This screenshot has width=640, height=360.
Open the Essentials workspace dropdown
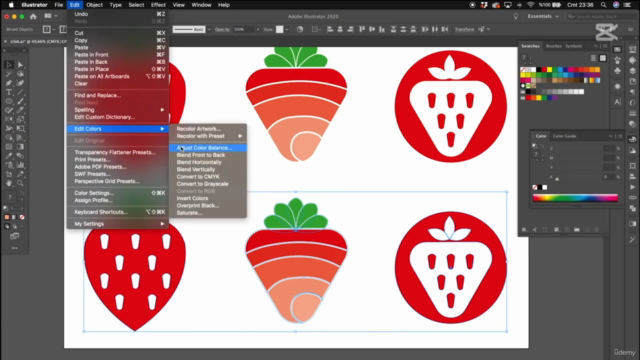(543, 16)
